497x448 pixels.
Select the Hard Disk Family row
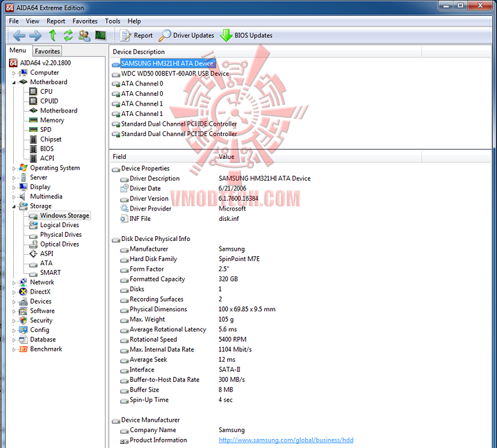click(x=191, y=259)
